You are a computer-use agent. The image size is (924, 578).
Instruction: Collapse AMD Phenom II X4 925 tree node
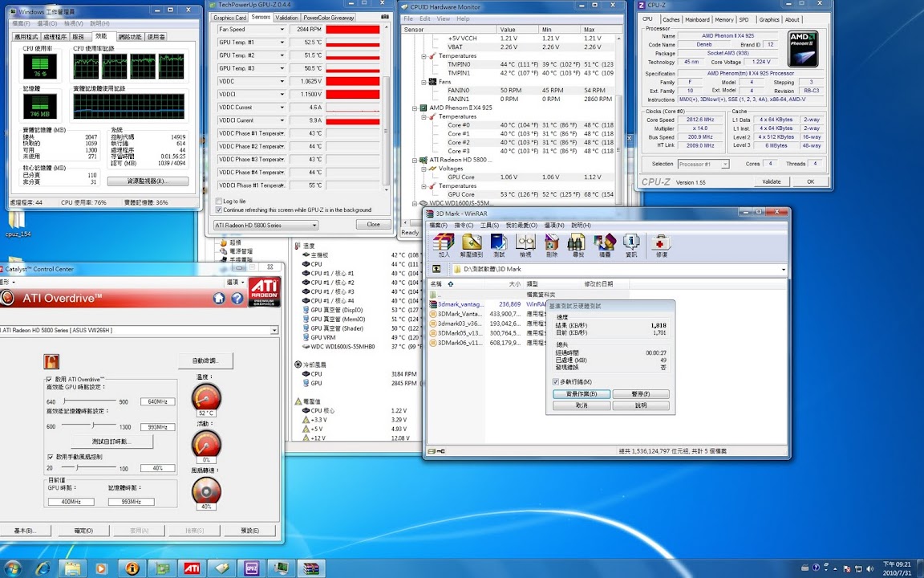[415, 108]
